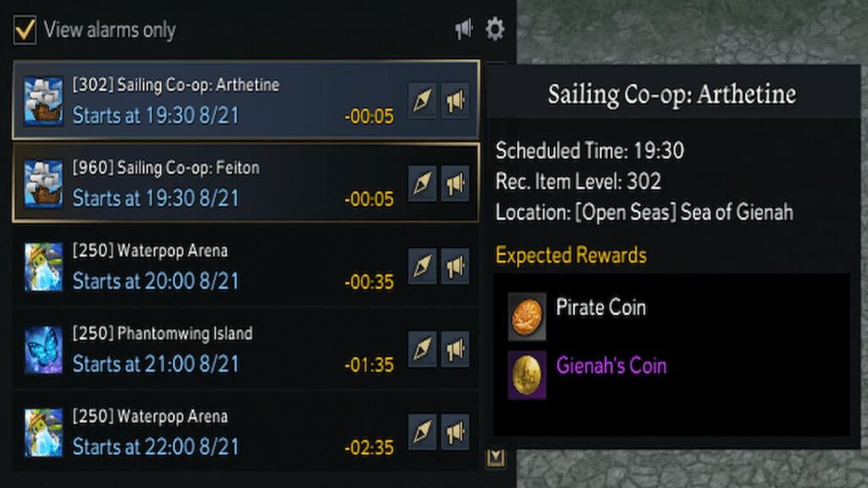Click compass icon for Waterpop Arena at 20:00
The width and height of the screenshot is (868, 488).
pyautogui.click(x=422, y=267)
